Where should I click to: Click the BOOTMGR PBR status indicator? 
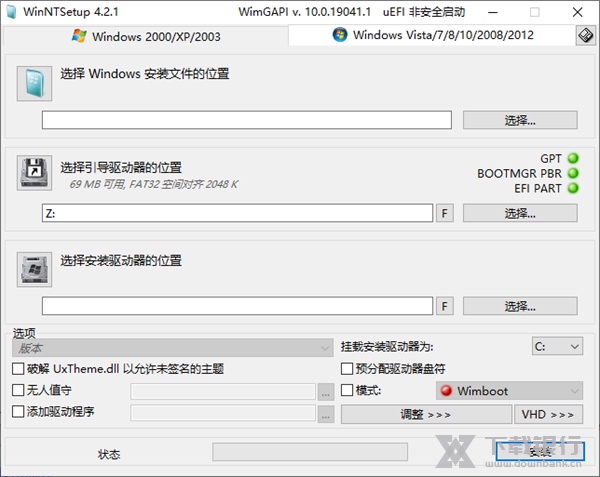[x=573, y=173]
